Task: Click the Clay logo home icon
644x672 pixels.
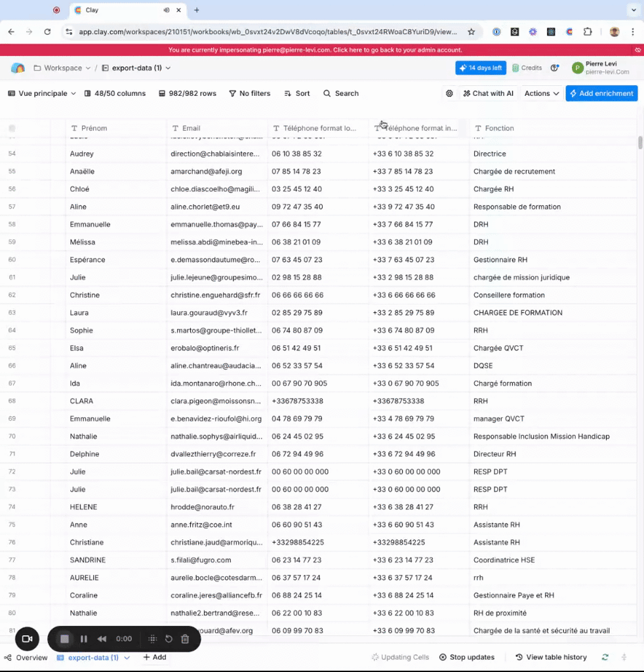Action: 18,68
